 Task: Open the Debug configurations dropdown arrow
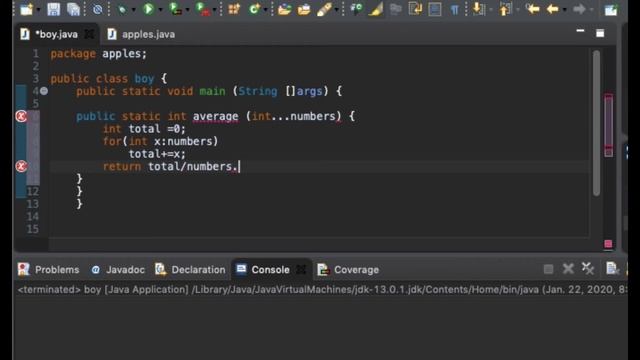[133, 9]
